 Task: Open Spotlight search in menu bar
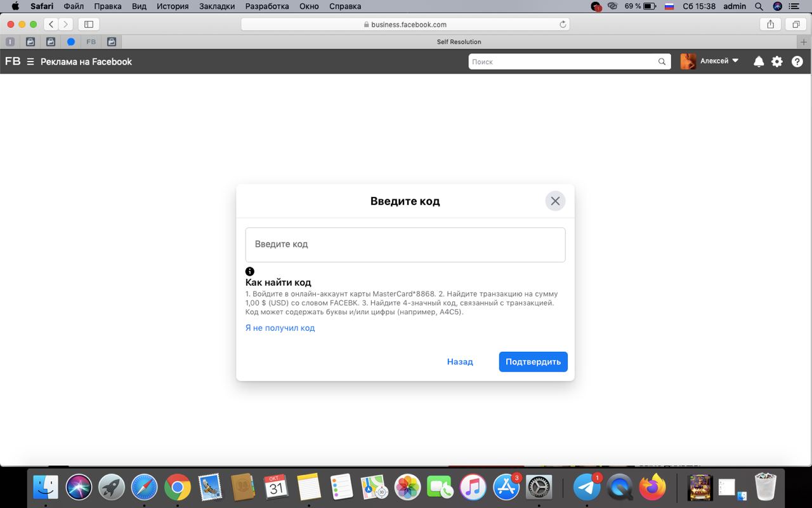point(759,6)
